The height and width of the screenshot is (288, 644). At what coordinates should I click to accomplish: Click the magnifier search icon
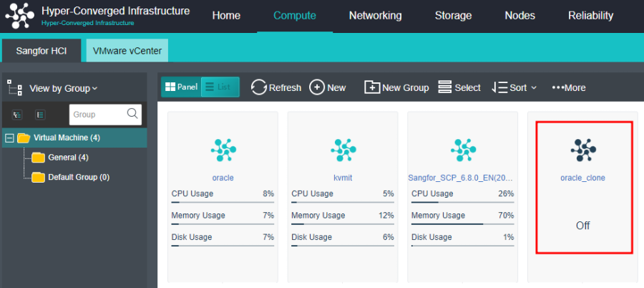tap(132, 114)
